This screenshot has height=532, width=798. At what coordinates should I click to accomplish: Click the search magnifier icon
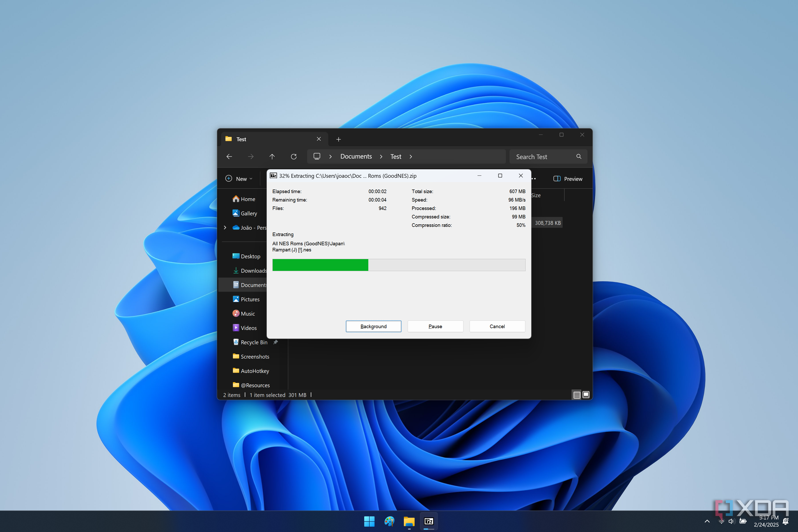coord(579,157)
